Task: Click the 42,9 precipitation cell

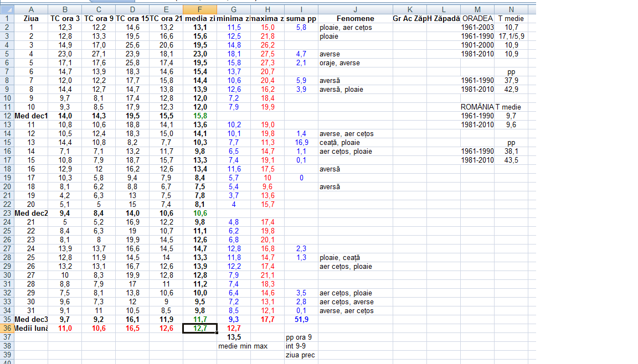Action: 511,90
